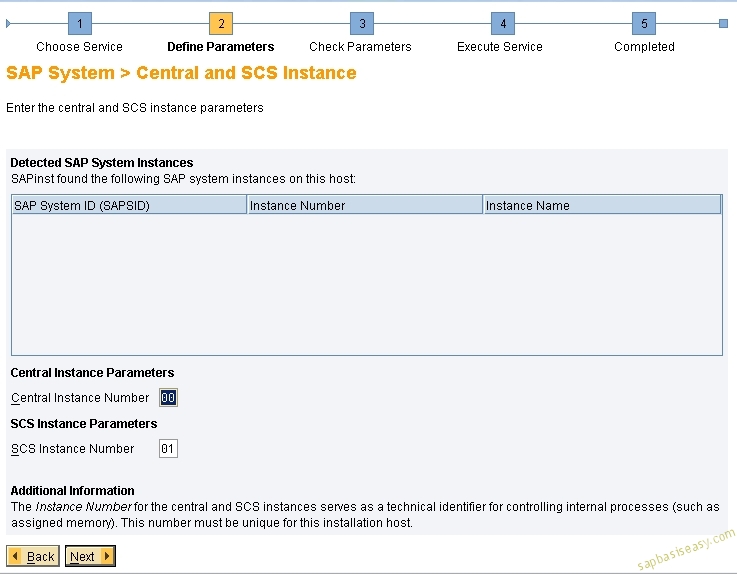
Task: Click the Additional Information heading
Action: point(72,491)
